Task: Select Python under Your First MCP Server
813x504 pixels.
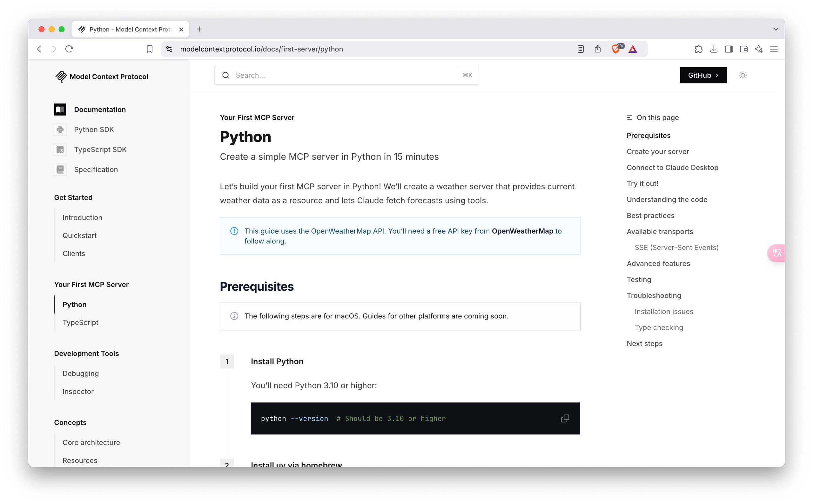Action: point(74,304)
